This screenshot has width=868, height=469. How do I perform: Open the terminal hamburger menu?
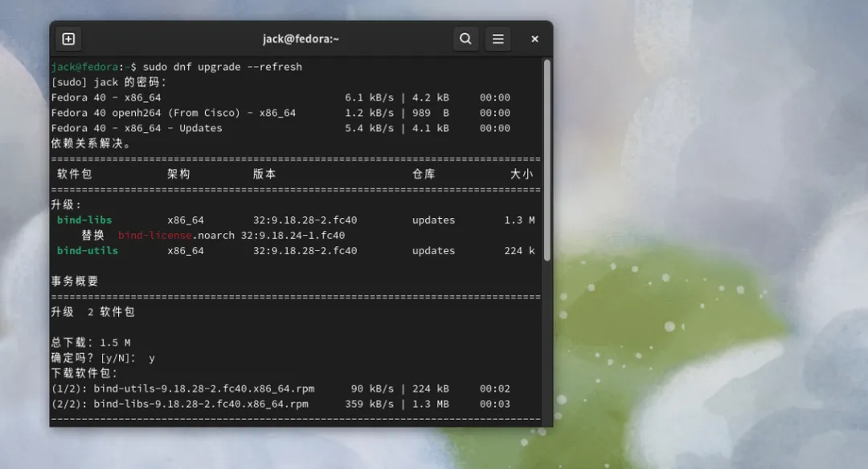point(497,39)
